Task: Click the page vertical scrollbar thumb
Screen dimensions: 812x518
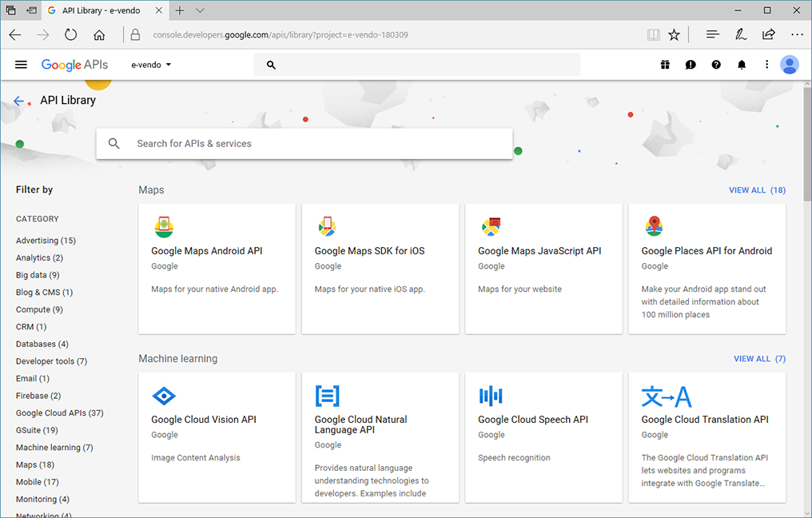Action: click(807, 143)
